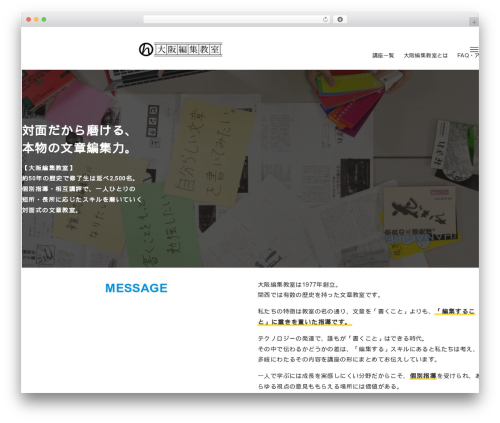Click the highlighted text 個別指導
Screen dimensions: 500x423
423,376
